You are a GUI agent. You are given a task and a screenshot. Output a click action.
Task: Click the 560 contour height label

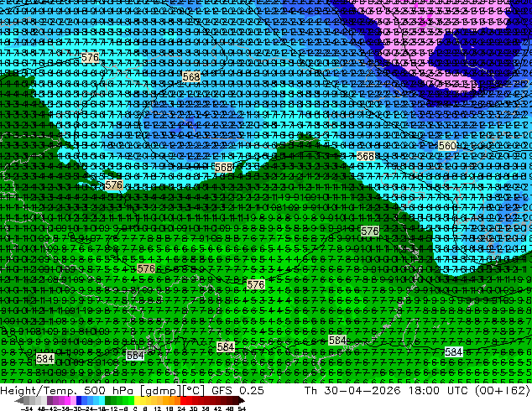(447, 146)
